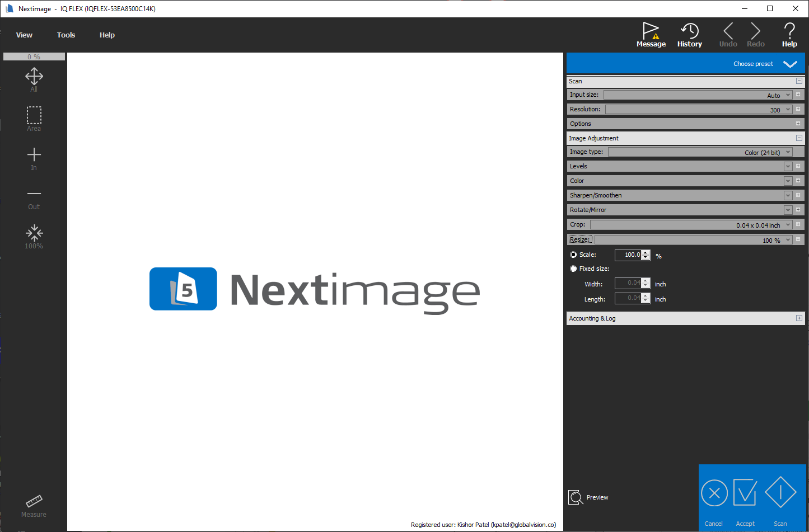Collapse the Image Adjustment section
This screenshot has height=532, width=809.
799,138
